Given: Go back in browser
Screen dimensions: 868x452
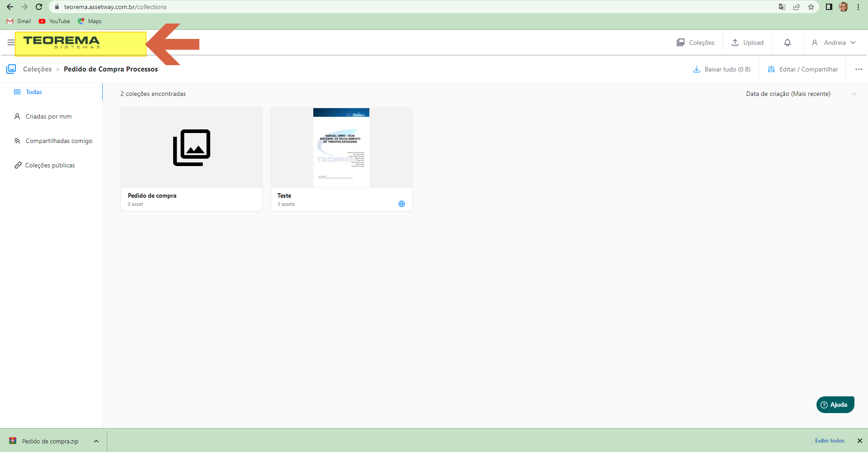Looking at the screenshot, I should click(x=10, y=7).
